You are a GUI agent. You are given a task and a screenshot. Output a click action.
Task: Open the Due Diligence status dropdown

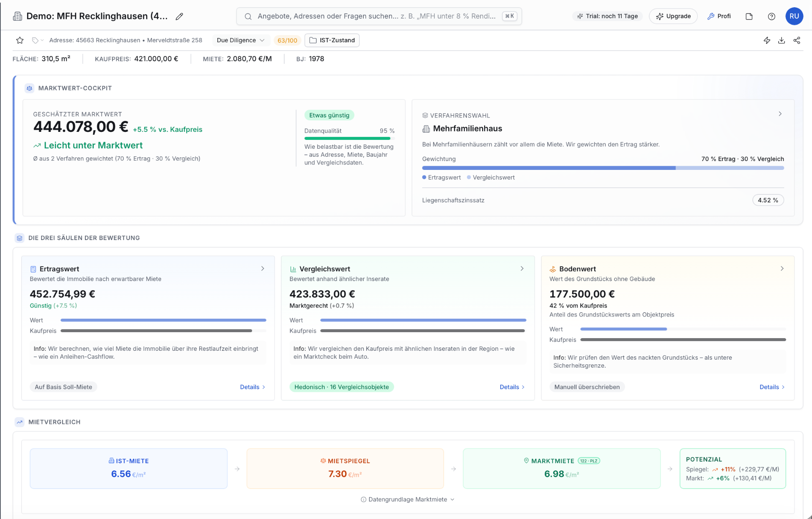tap(240, 40)
